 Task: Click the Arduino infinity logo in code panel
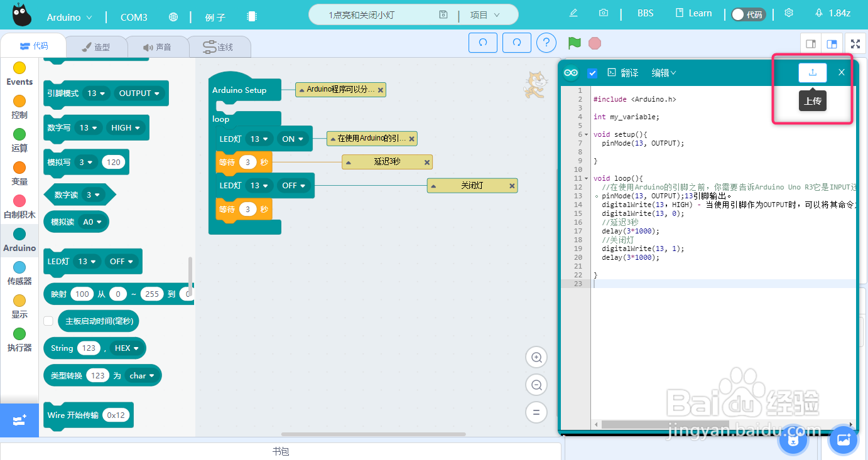tap(571, 73)
